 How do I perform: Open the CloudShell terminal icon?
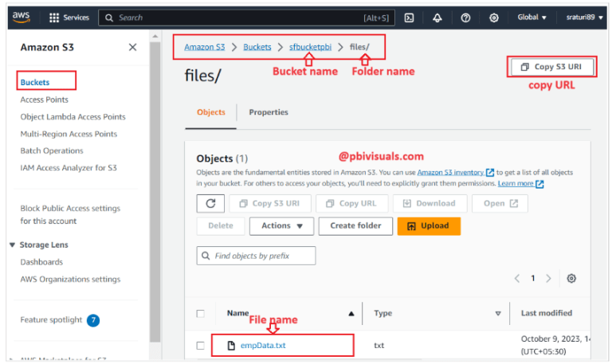click(x=409, y=18)
